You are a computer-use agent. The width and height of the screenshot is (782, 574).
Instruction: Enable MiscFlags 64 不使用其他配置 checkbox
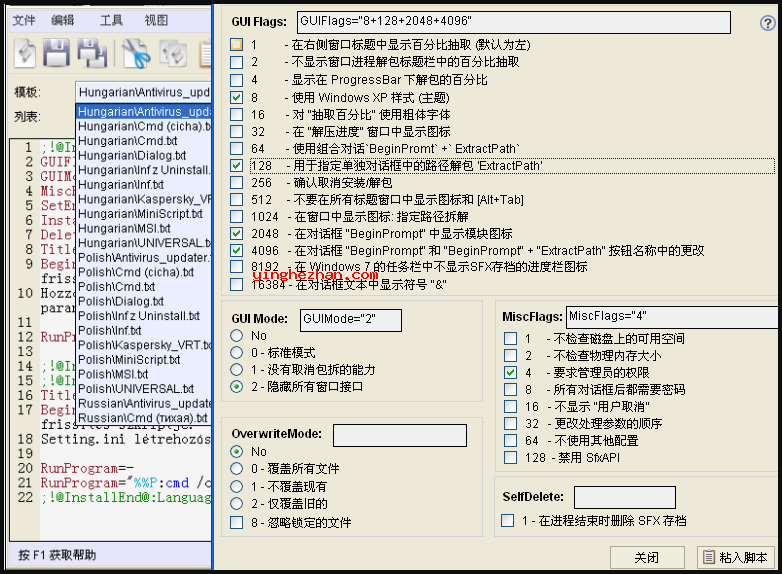click(510, 441)
